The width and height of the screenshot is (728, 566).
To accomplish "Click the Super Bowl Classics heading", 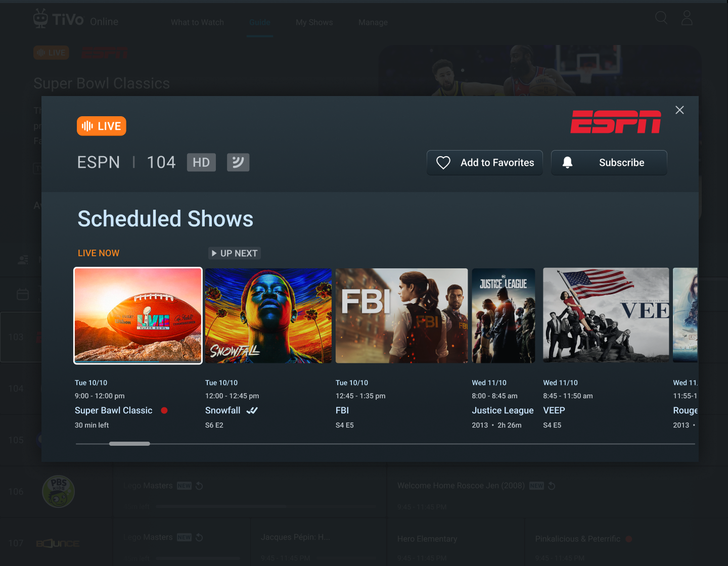I will click(102, 83).
